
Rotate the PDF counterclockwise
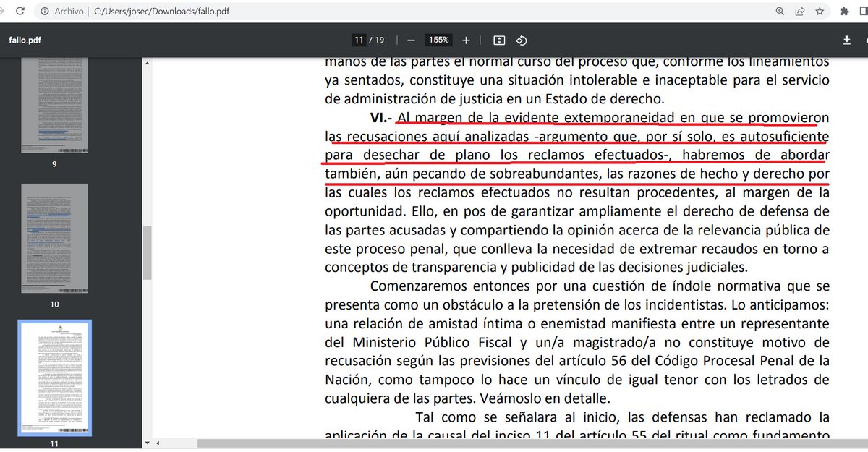pos(521,40)
